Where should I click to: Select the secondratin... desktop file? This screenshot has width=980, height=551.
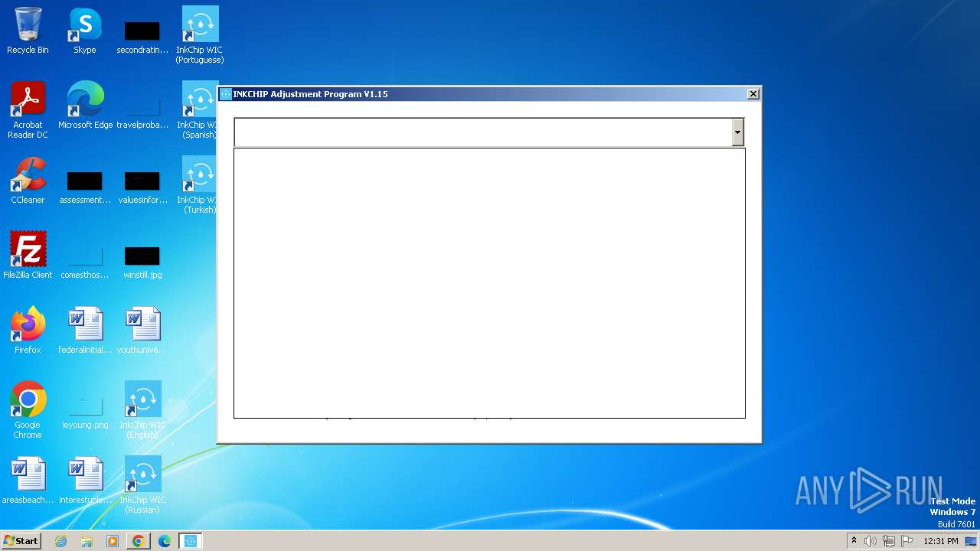(x=142, y=35)
